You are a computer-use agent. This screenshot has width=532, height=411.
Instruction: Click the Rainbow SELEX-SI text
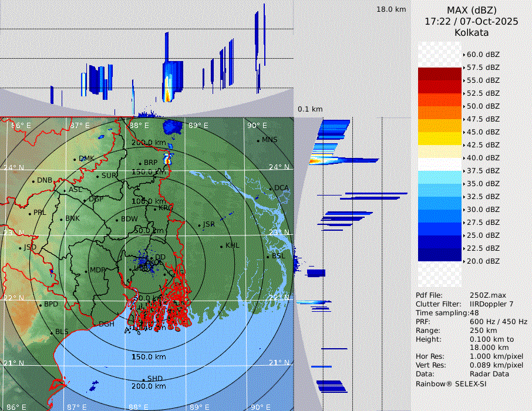(451, 383)
